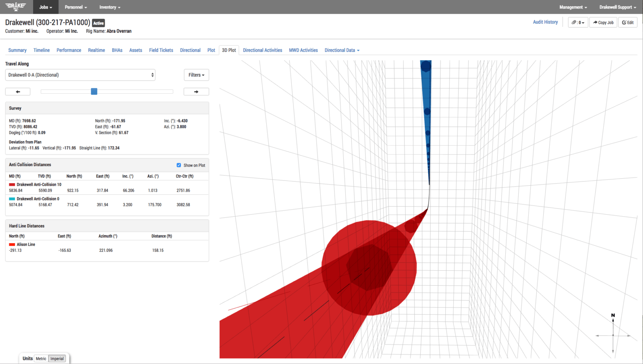Open the Audit History link

click(545, 22)
